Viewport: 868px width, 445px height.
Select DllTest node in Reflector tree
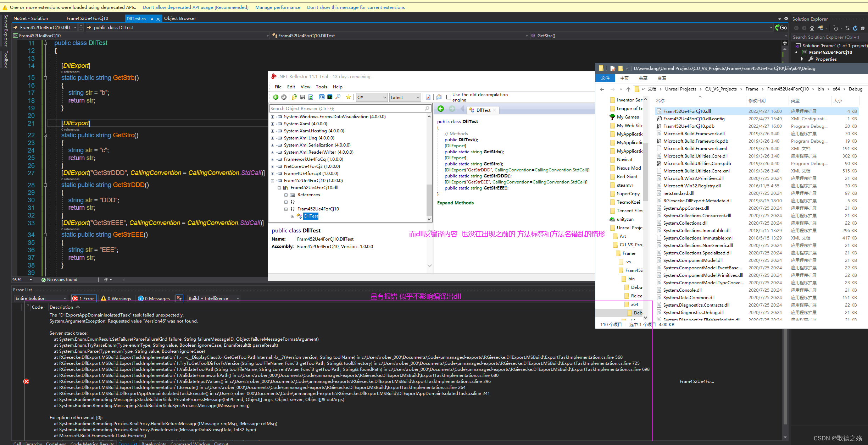(311, 216)
